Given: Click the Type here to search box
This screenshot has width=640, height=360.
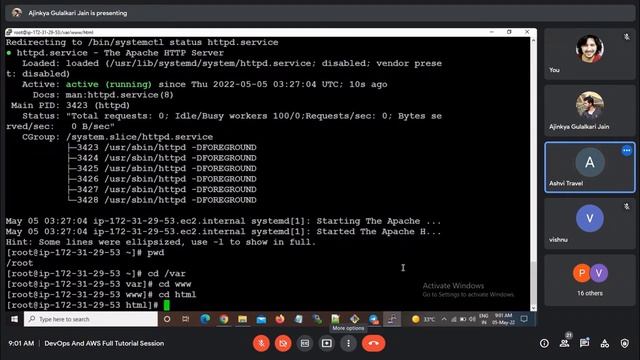Looking at the screenshot, I should pos(91,319).
